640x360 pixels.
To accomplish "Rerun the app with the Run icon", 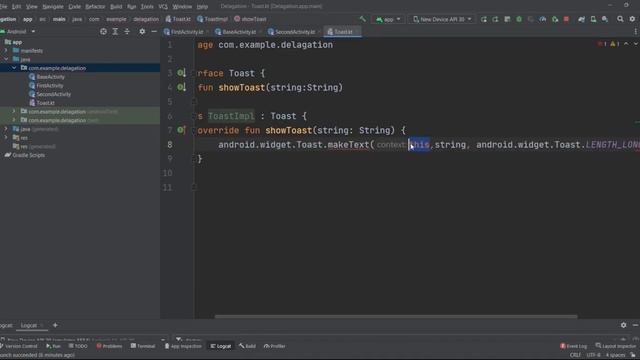I will [484, 19].
